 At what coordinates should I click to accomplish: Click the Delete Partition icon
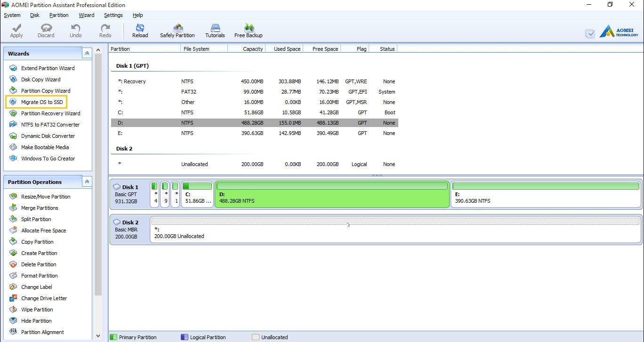(x=13, y=264)
